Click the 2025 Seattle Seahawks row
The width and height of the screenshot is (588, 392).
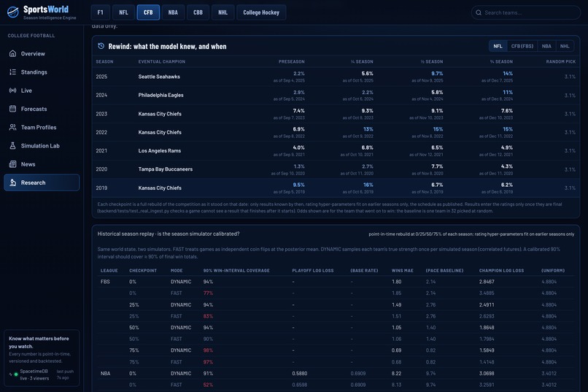(x=336, y=77)
